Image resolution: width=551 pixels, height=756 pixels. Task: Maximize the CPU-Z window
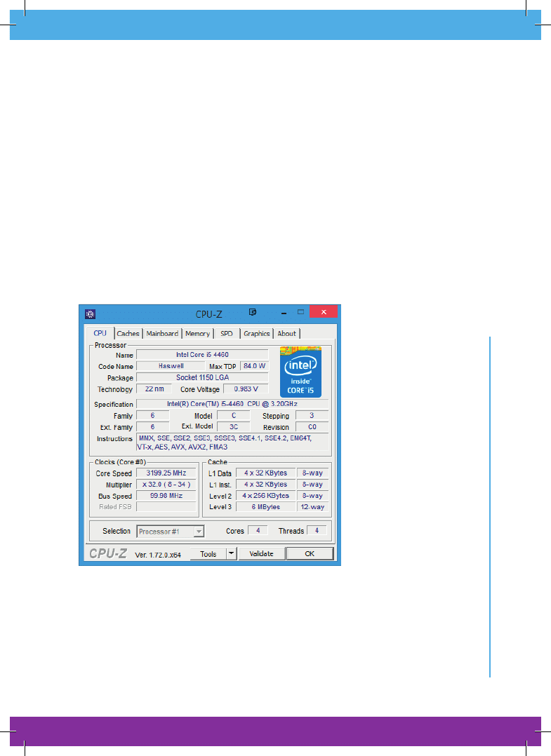[300, 312]
